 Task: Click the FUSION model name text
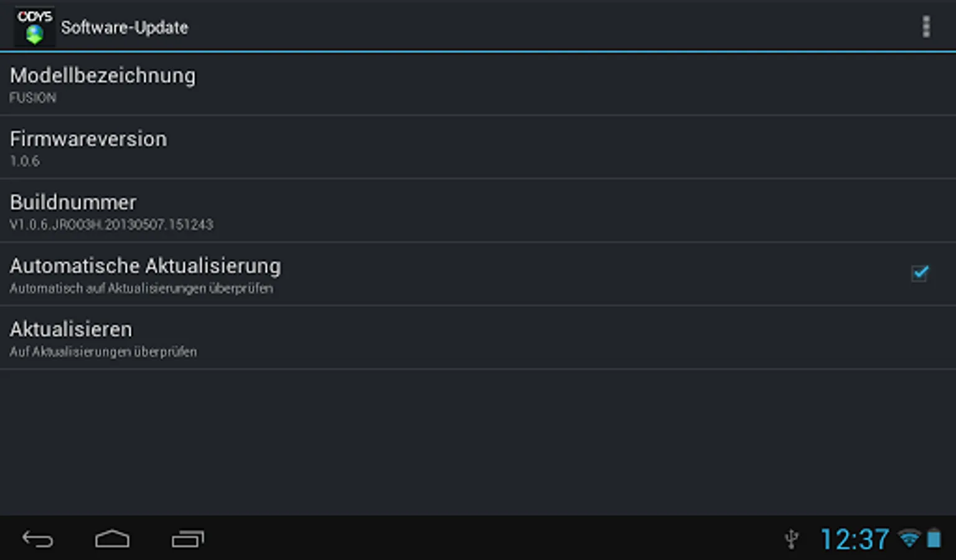pos(32,98)
